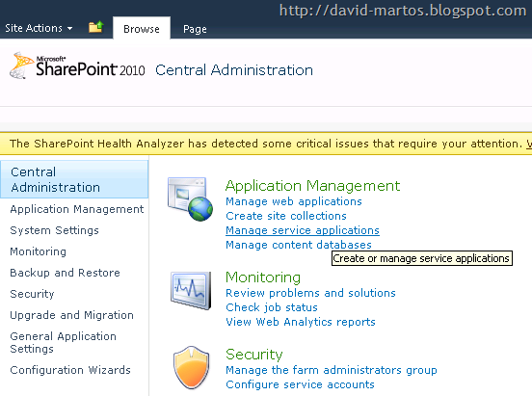Image resolution: width=532 pixels, height=396 pixels.
Task: Open System Settings in left navigation
Action: click(x=54, y=230)
